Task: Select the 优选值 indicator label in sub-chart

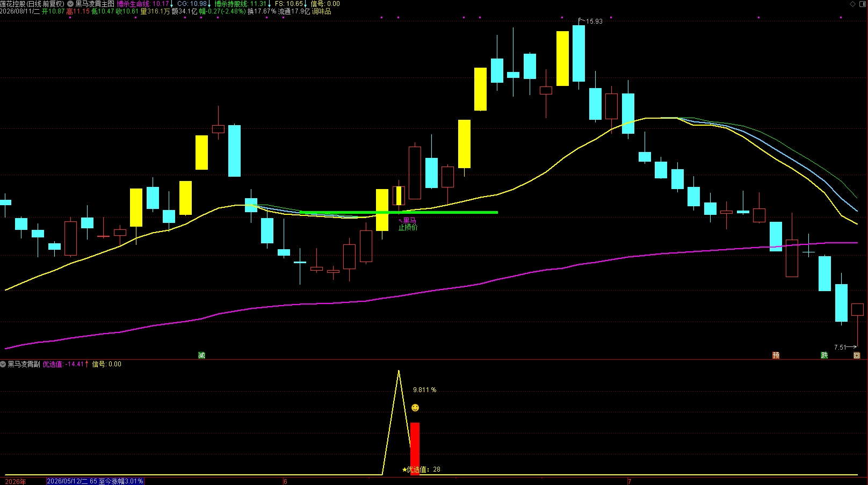Action: point(53,364)
